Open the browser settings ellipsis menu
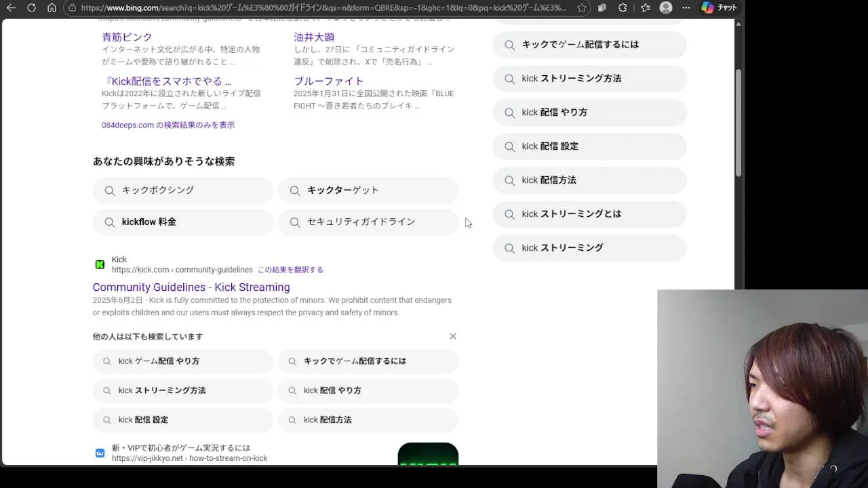Screen dimensions: 868x488 [x=686, y=8]
